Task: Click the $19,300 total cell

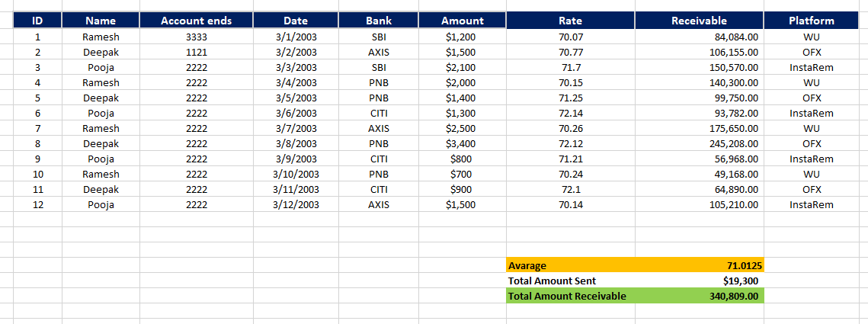Action: click(x=699, y=281)
